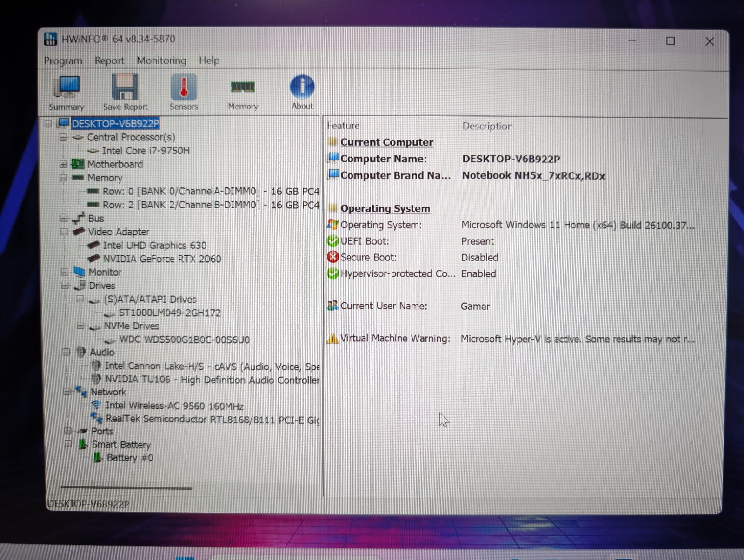Collapse the Drives node
The image size is (744, 560).
tap(65, 286)
